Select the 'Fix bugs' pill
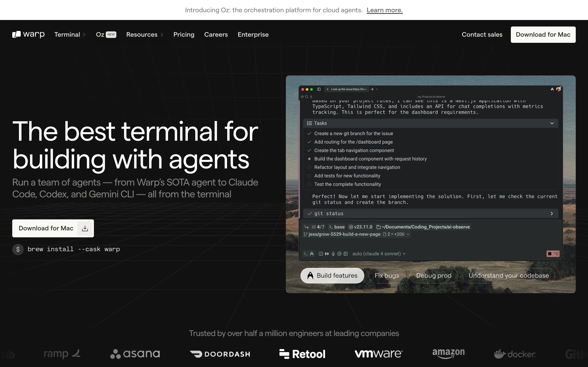 [x=386, y=275]
